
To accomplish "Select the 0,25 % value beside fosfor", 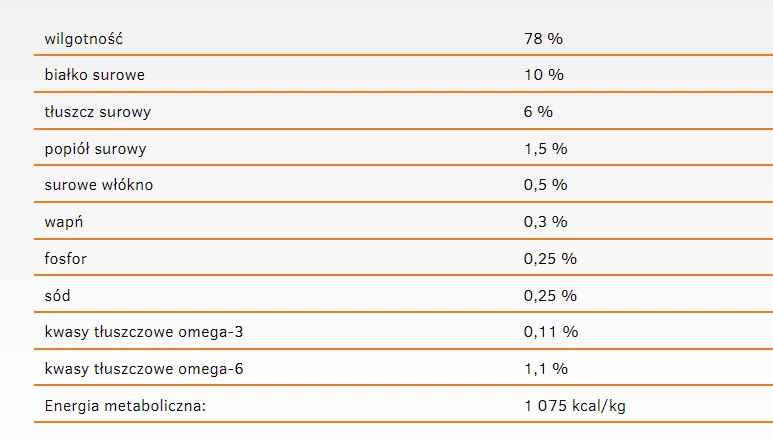I will pos(550,258).
